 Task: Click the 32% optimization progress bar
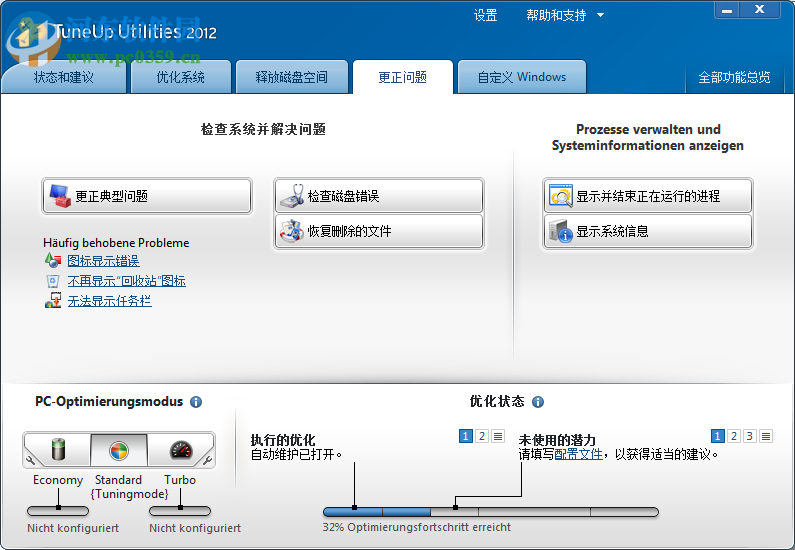click(x=491, y=512)
